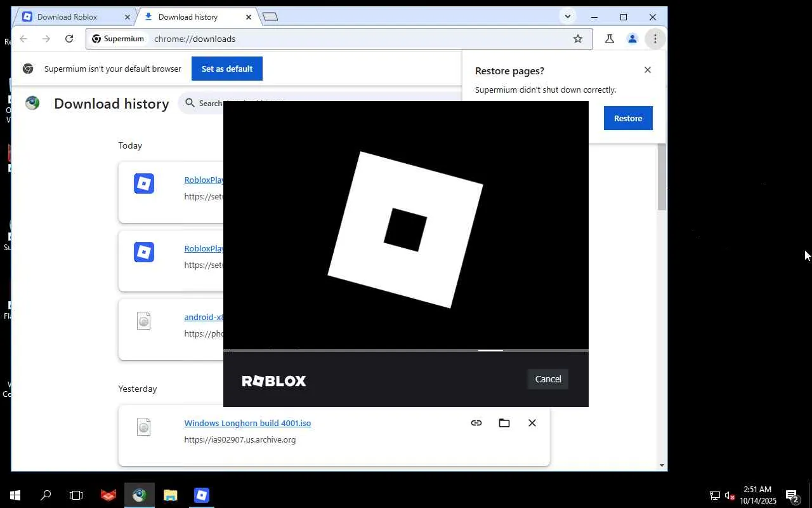Click the https://ia902907.us.archive.org URL text

(240, 439)
